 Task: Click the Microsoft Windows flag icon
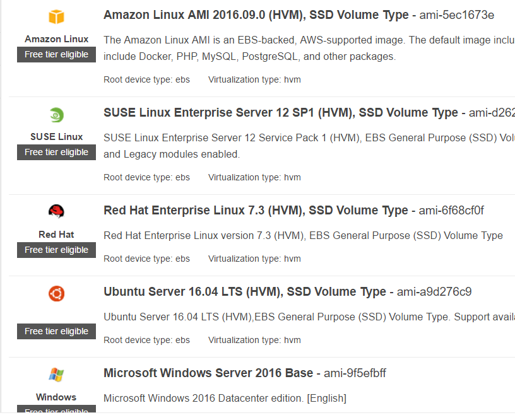tap(57, 375)
